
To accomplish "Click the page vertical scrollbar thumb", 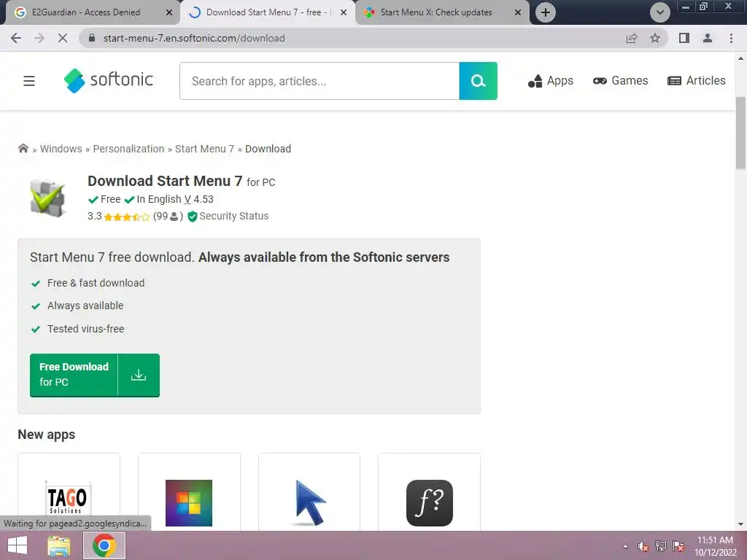I will tap(740, 133).
